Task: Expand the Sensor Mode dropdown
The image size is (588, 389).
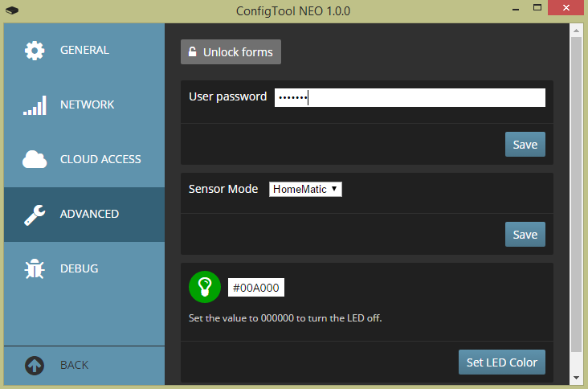Action: tap(305, 189)
